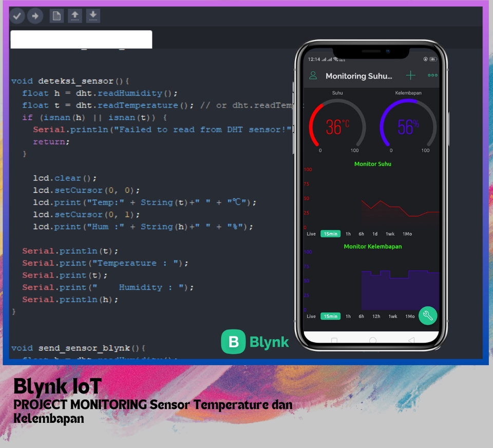Tap the Monitor Kelembapan chart heading

coord(373,246)
